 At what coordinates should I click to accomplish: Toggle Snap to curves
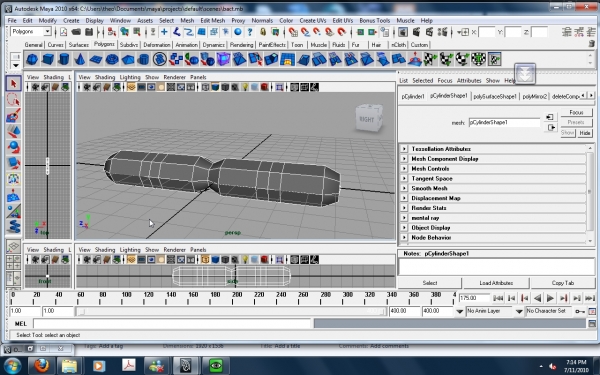(x=305, y=32)
